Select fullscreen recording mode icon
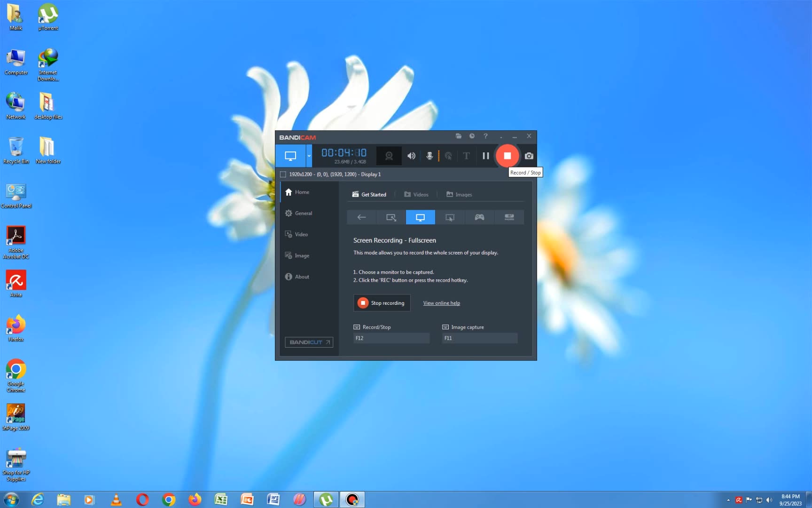This screenshot has height=508, width=812. pos(421,217)
